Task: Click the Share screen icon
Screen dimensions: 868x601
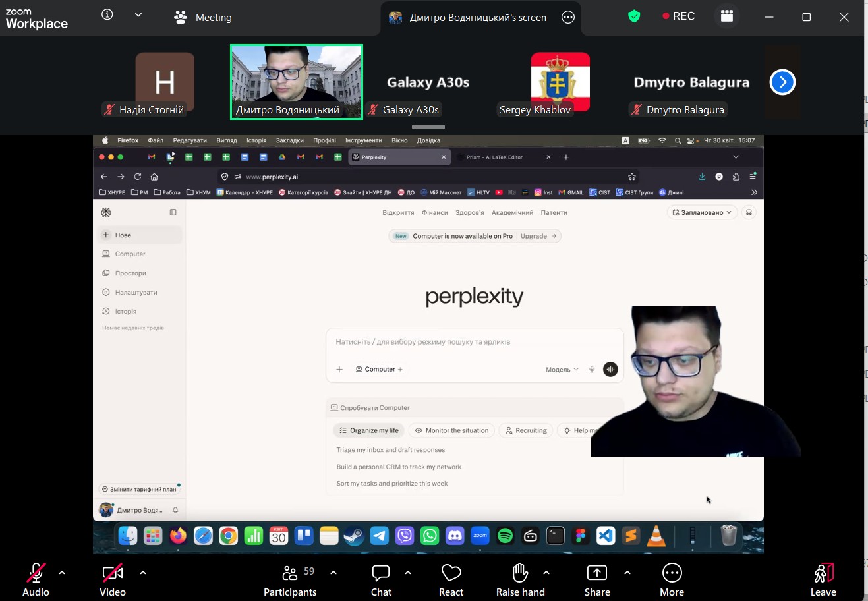Action: click(597, 573)
